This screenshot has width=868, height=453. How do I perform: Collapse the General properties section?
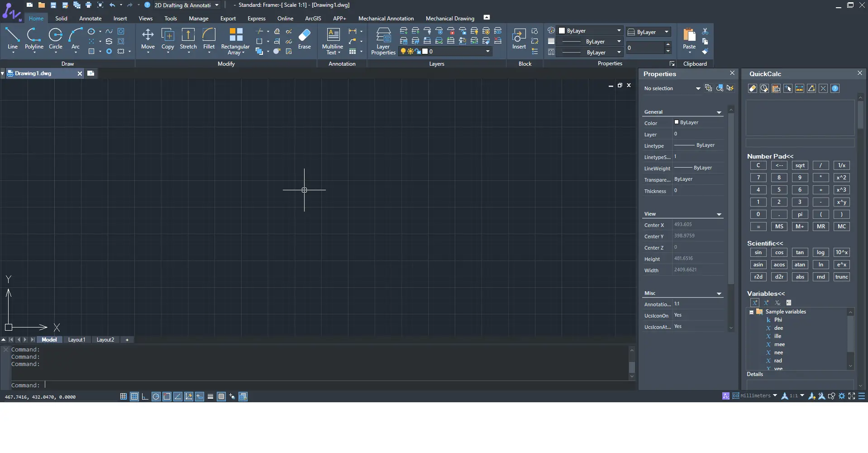pos(719,112)
